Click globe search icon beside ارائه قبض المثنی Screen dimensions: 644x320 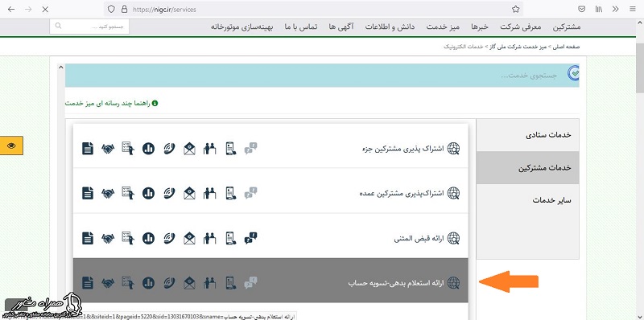click(x=453, y=238)
